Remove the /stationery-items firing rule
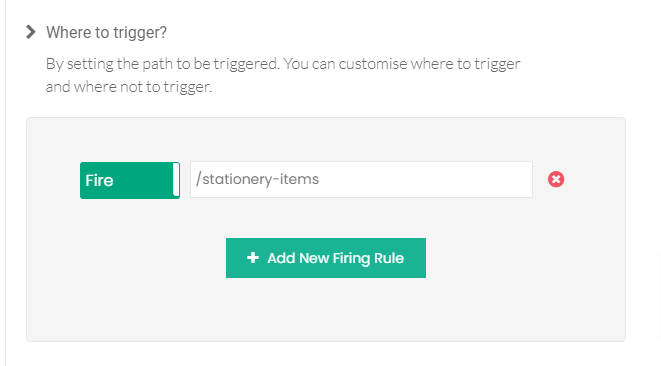The image size is (661, 366). tap(556, 179)
